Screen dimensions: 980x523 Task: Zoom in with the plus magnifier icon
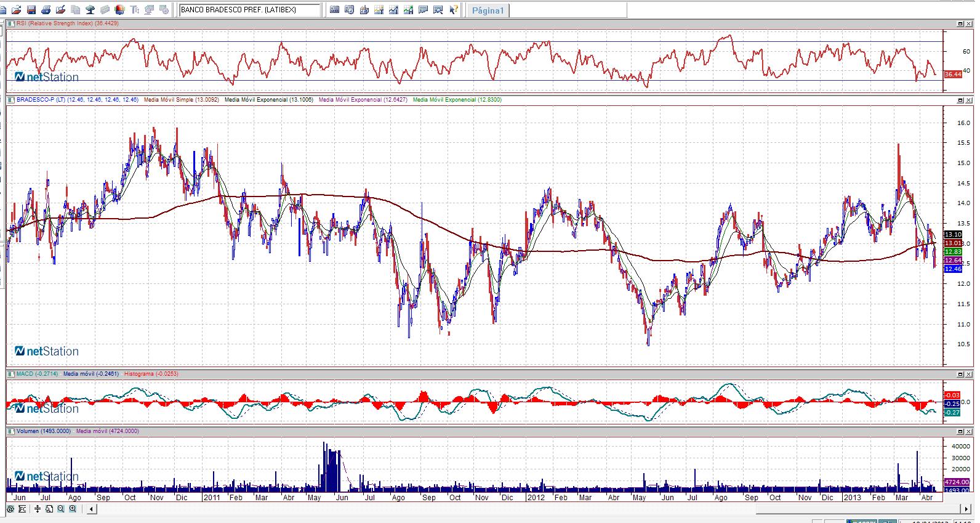[x=73, y=509]
